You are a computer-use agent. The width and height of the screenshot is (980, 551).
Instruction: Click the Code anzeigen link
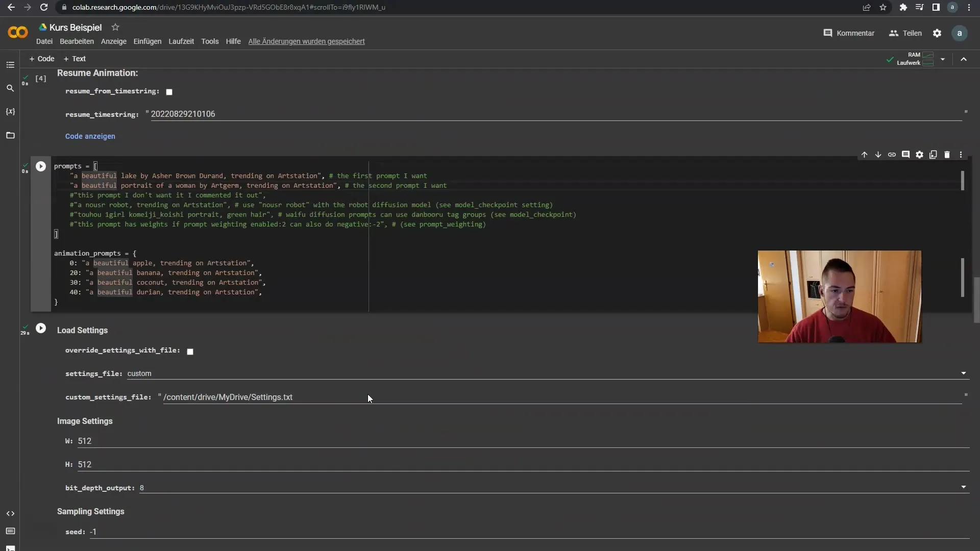pos(90,136)
